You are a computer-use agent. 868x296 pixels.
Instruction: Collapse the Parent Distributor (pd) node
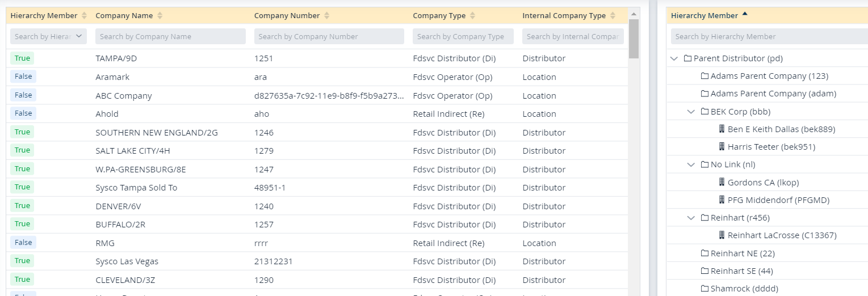pos(674,58)
